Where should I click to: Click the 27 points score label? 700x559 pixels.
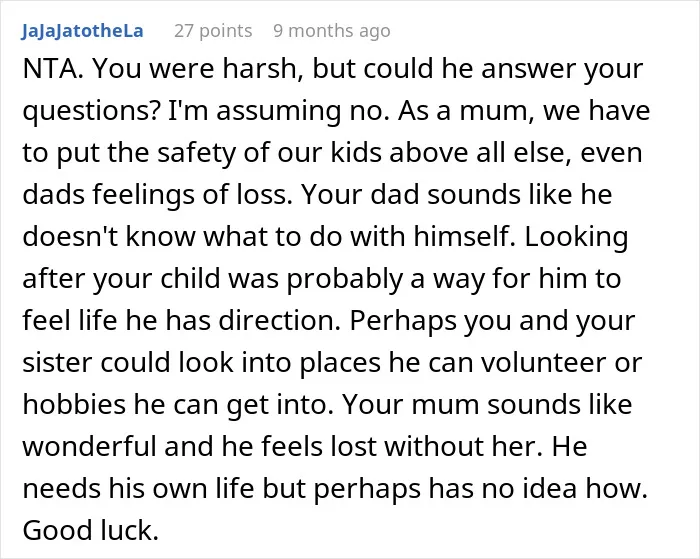point(213,31)
